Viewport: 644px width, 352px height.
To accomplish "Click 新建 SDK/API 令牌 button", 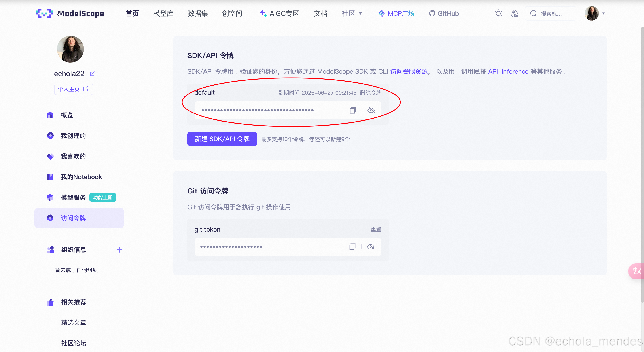I will [222, 139].
